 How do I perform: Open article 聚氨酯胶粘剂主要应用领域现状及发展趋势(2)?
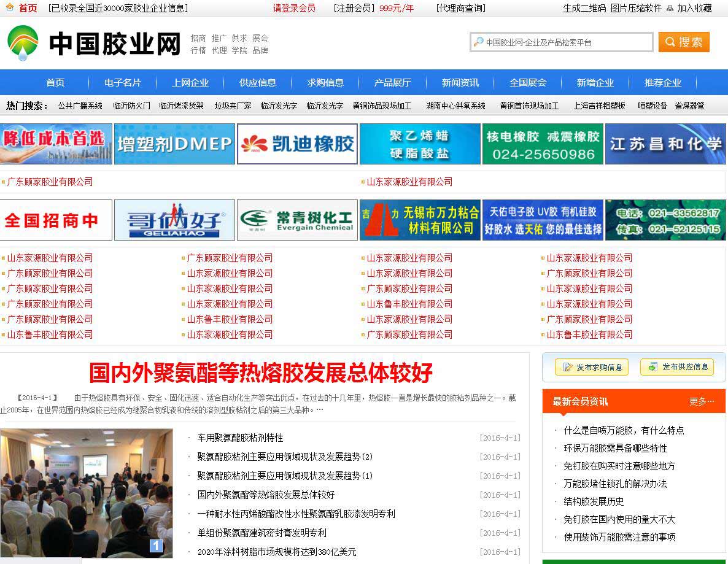[x=285, y=457]
